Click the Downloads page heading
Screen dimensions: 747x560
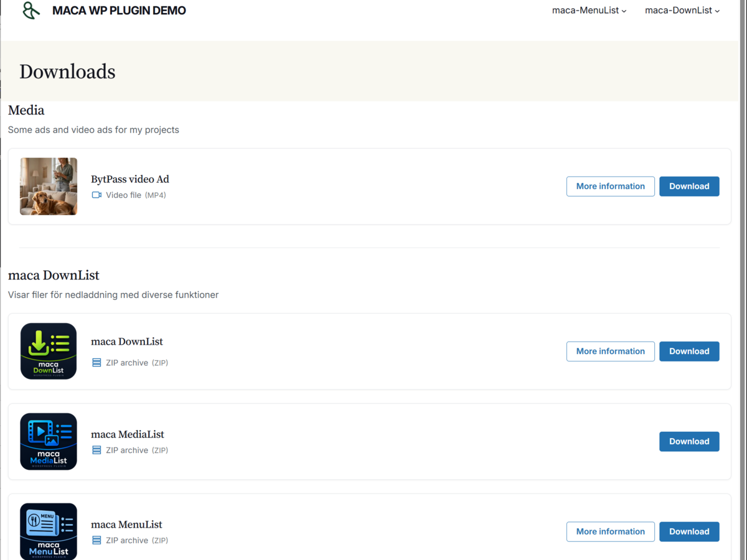point(67,72)
